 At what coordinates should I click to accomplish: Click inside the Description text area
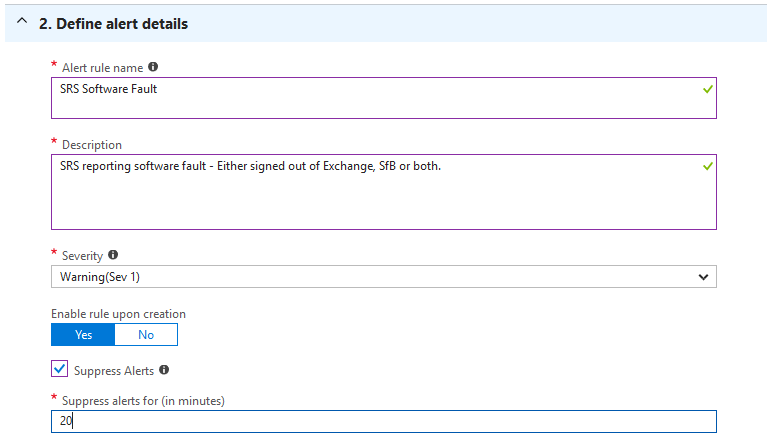(x=384, y=192)
